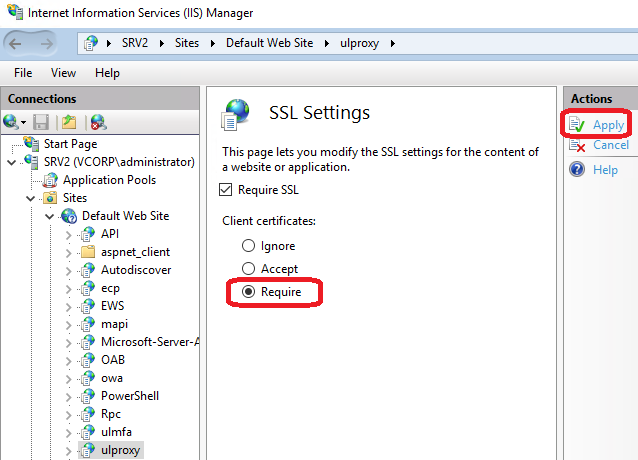Open the View menu
This screenshot has width=638, height=460.
pyautogui.click(x=63, y=73)
